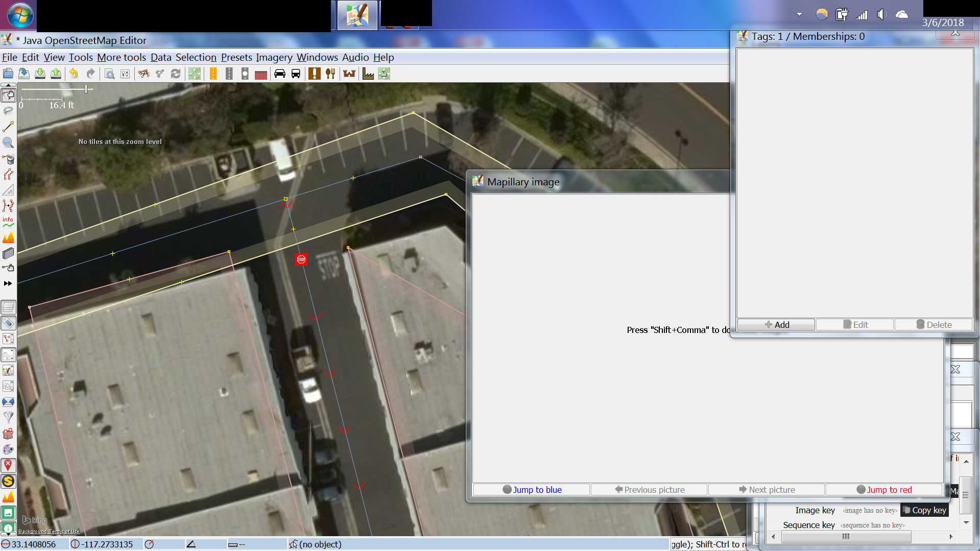Click the Undo arrow in toolbar
This screenshot has width=980, height=551.
coord(74,74)
